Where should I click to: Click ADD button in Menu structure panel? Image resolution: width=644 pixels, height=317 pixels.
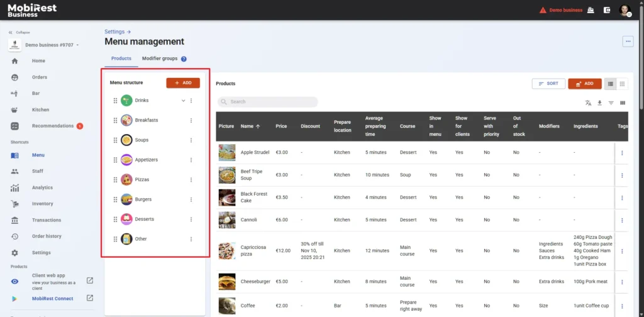click(183, 82)
